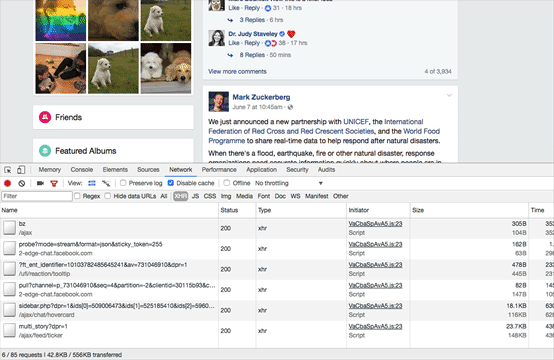Image resolution: width=554 pixels, height=360 pixels.
Task: Switch to the Elements tab
Action: [x=115, y=170]
